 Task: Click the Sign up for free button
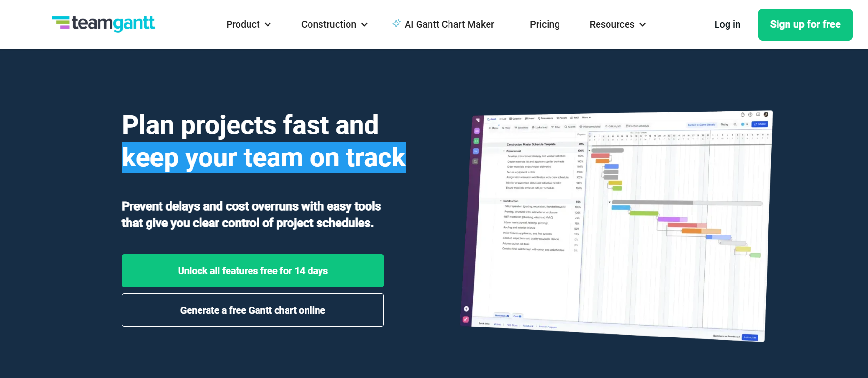[805, 24]
